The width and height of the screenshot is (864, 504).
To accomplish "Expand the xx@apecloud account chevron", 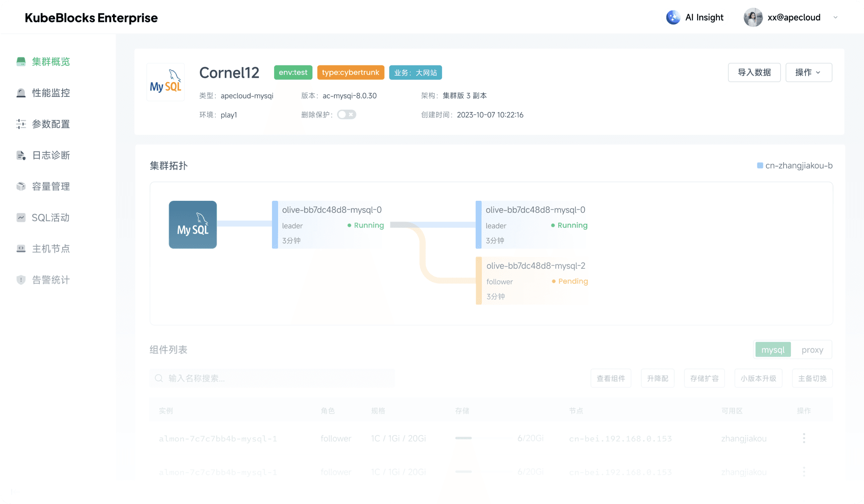I will [835, 17].
